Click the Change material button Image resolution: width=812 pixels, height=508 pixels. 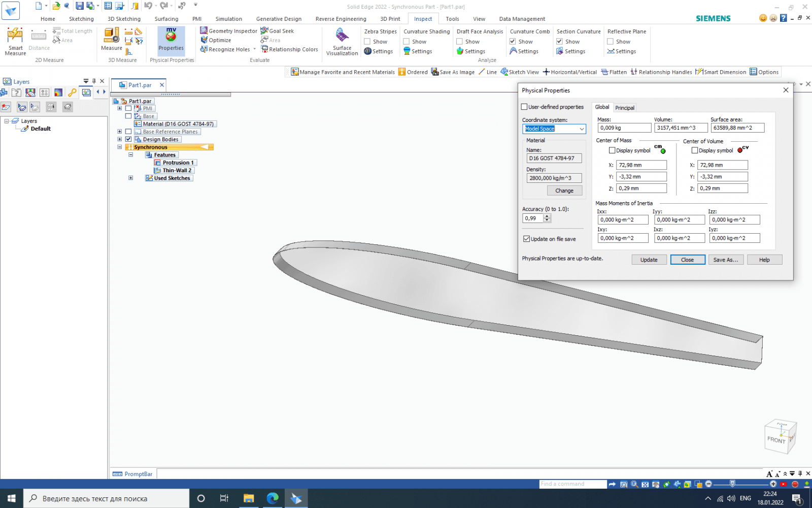(564, 190)
